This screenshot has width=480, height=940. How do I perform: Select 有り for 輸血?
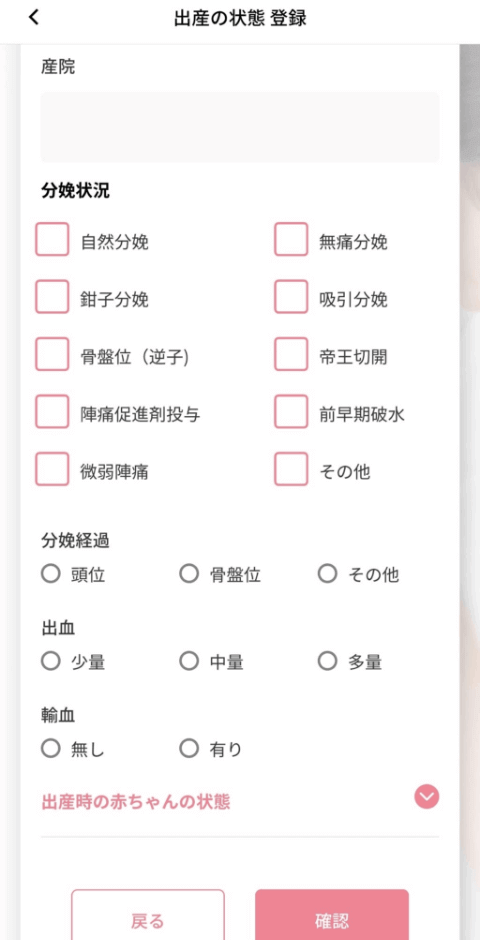click(x=189, y=748)
